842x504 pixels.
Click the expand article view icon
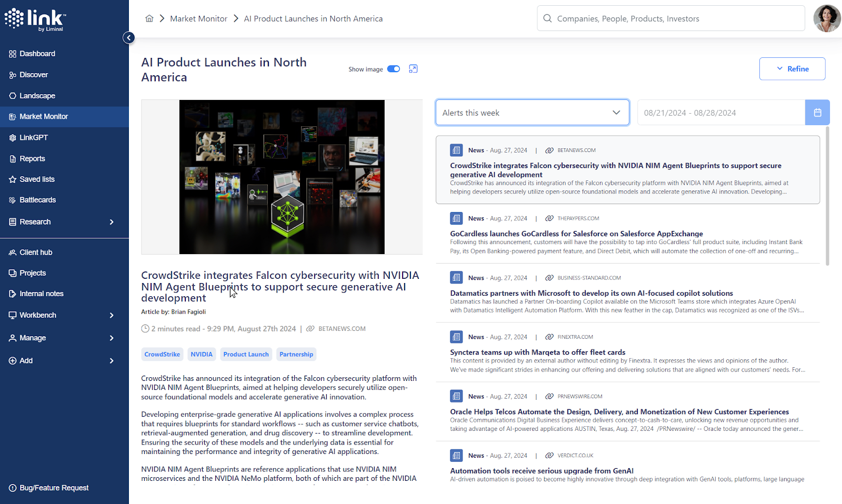click(413, 69)
